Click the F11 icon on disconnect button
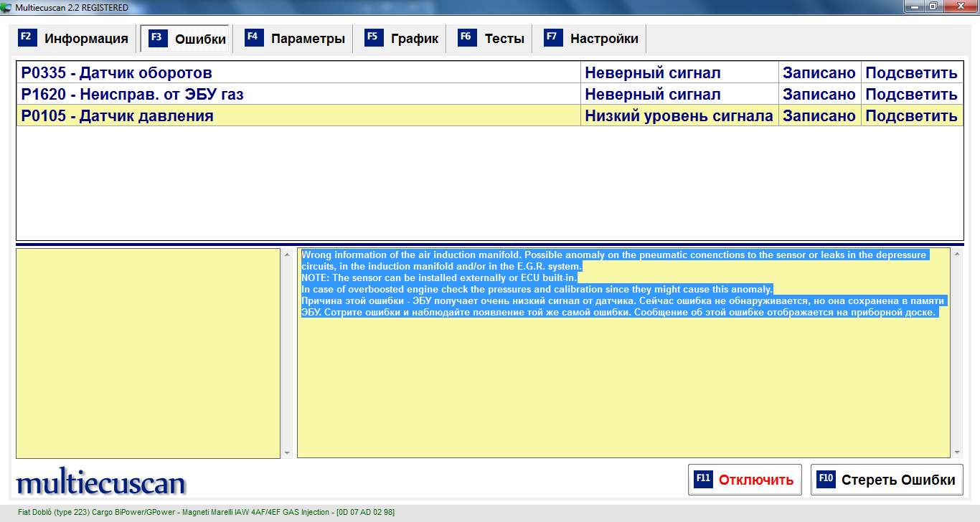Screen dimensions: 980x522 (x=703, y=479)
